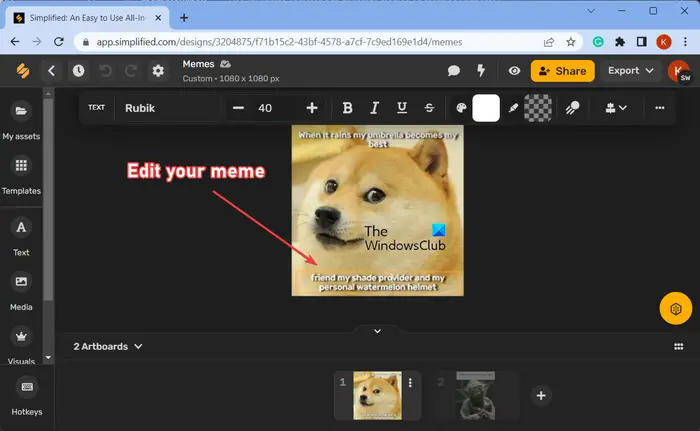This screenshot has height=431, width=700.
Task: Select bottom meme caption text
Action: click(378, 282)
